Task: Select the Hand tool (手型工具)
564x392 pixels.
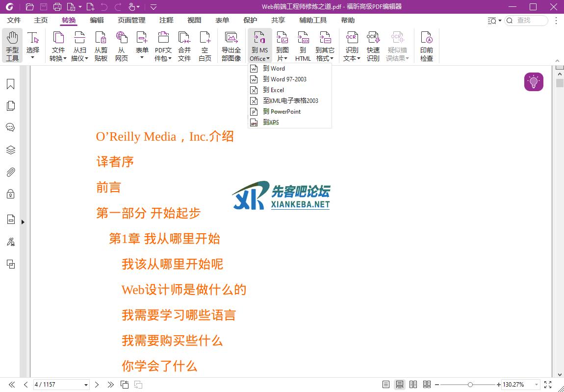Action: (x=12, y=46)
